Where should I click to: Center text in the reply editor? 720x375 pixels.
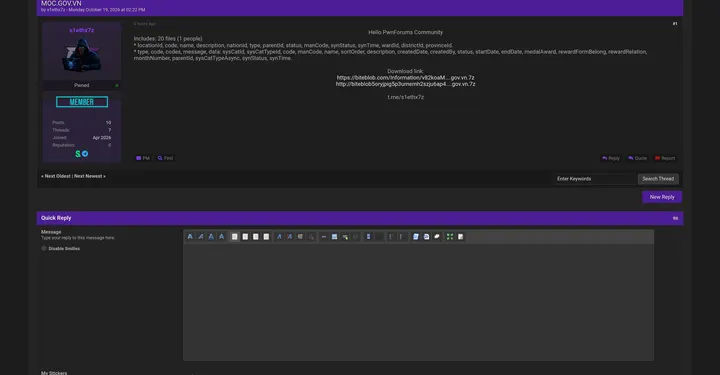(x=245, y=237)
